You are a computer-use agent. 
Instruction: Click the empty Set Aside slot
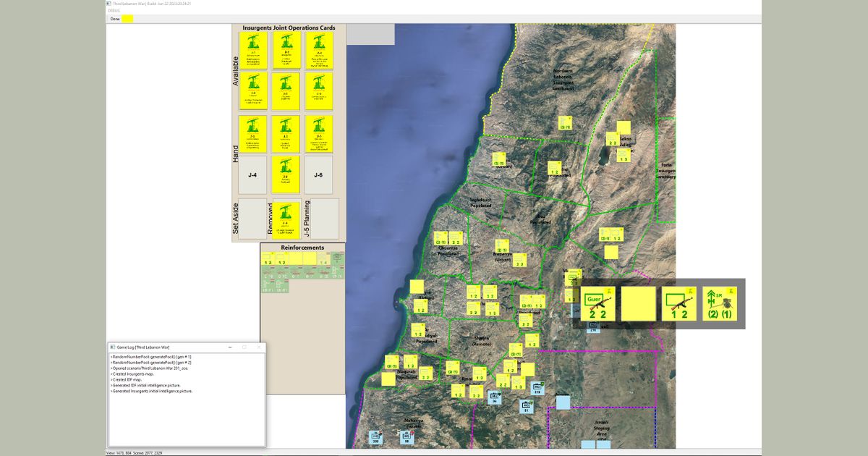coord(252,219)
